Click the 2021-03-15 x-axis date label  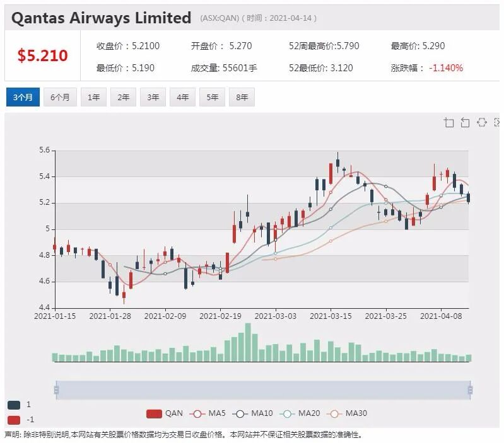(331, 316)
